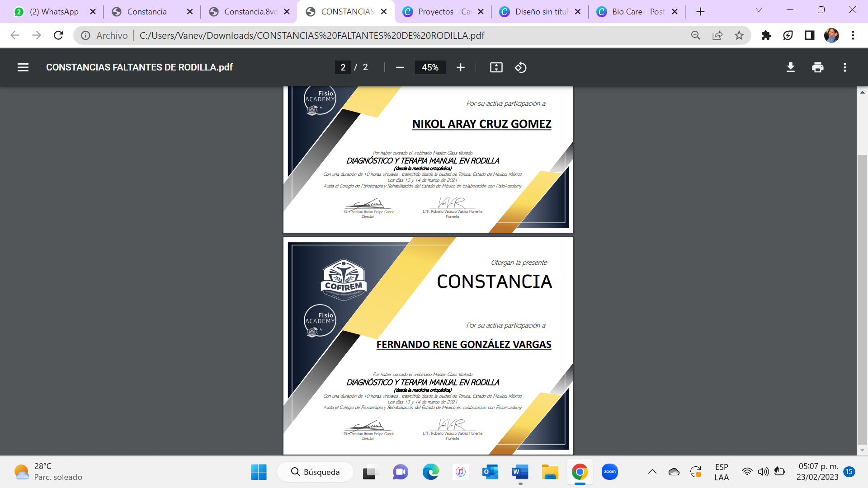
Task: Reload the current page
Action: point(58,35)
